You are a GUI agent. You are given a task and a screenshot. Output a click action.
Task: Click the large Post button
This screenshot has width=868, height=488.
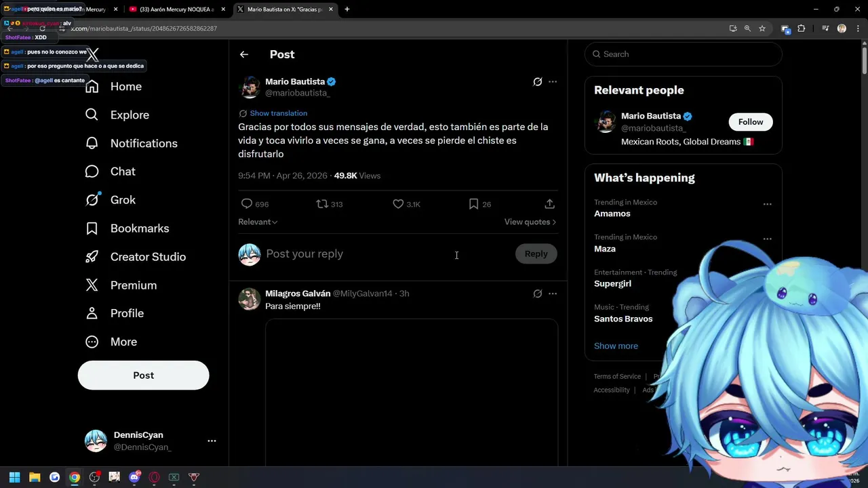(144, 375)
